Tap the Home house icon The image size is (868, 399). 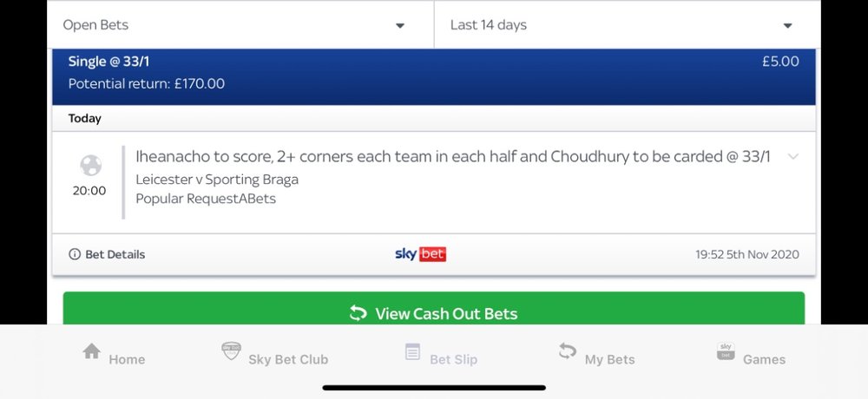[91, 351]
